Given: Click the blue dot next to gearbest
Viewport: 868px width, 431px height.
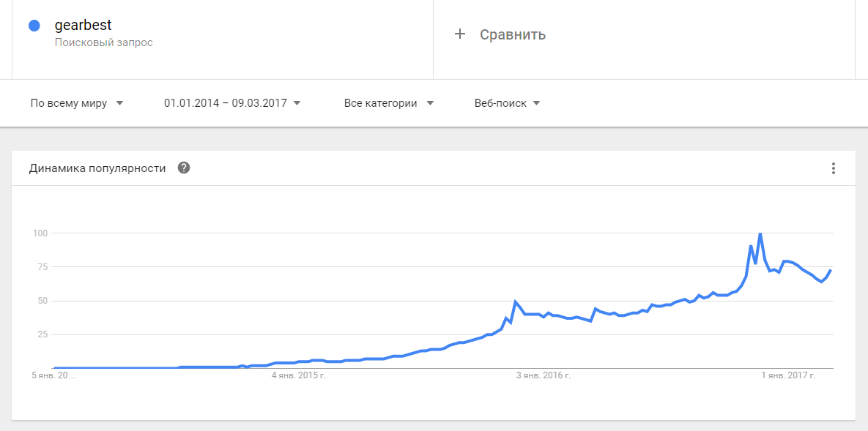Looking at the screenshot, I should (34, 26).
